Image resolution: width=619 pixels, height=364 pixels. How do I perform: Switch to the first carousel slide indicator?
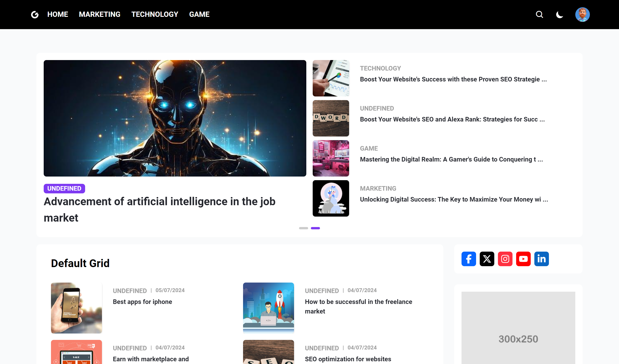click(303, 228)
